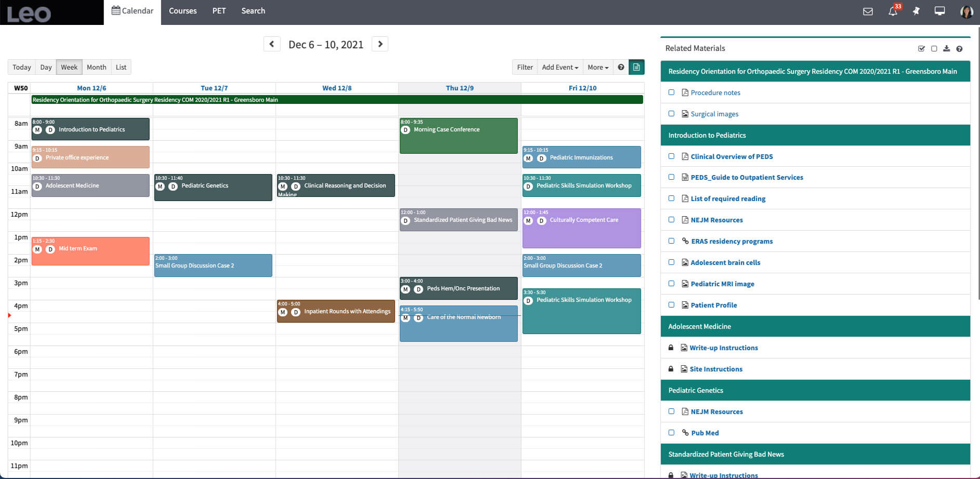Click the Today button
Viewport: 980px width, 479px height.
pyautogui.click(x=22, y=67)
